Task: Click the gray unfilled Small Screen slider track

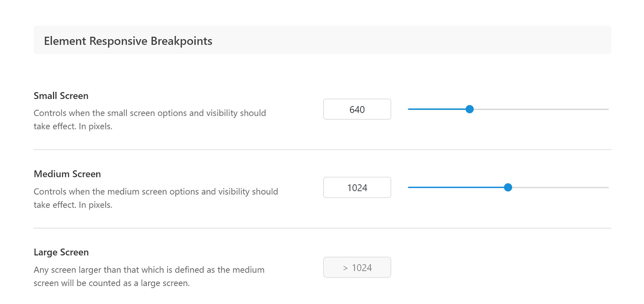Action: pyautogui.click(x=541, y=109)
